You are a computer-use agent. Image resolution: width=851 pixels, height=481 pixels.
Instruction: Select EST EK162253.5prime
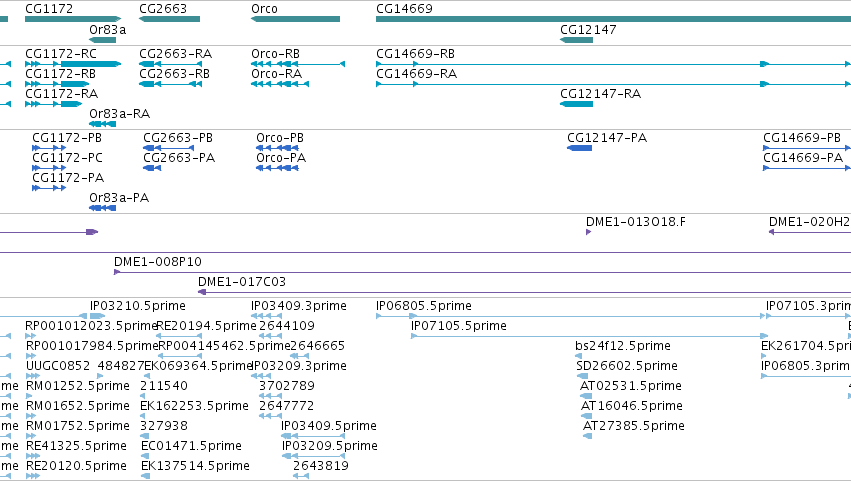point(194,407)
